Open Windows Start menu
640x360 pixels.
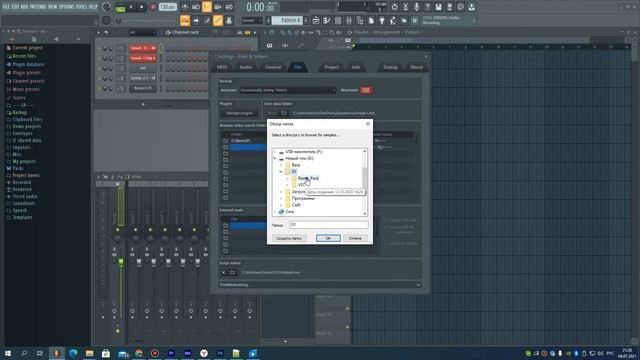tap(8, 353)
